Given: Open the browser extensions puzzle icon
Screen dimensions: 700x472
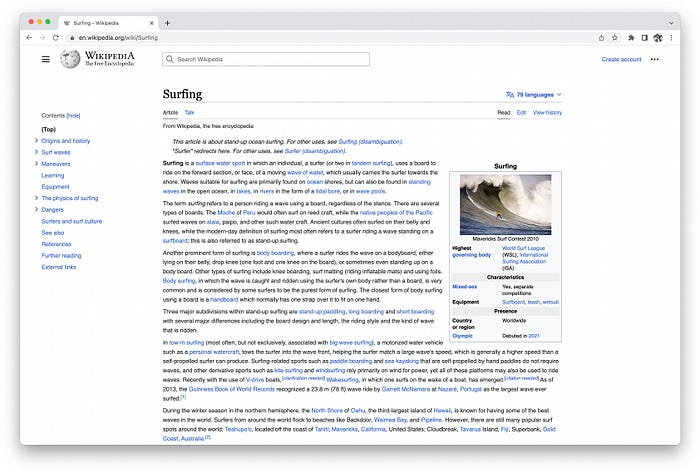Looking at the screenshot, I should (631, 38).
